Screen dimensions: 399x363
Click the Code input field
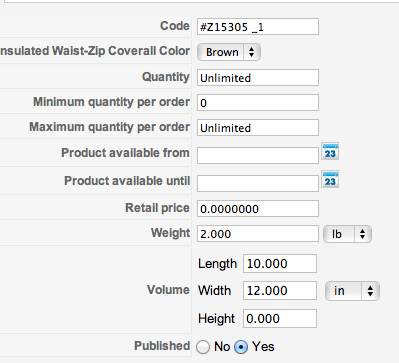click(x=258, y=27)
